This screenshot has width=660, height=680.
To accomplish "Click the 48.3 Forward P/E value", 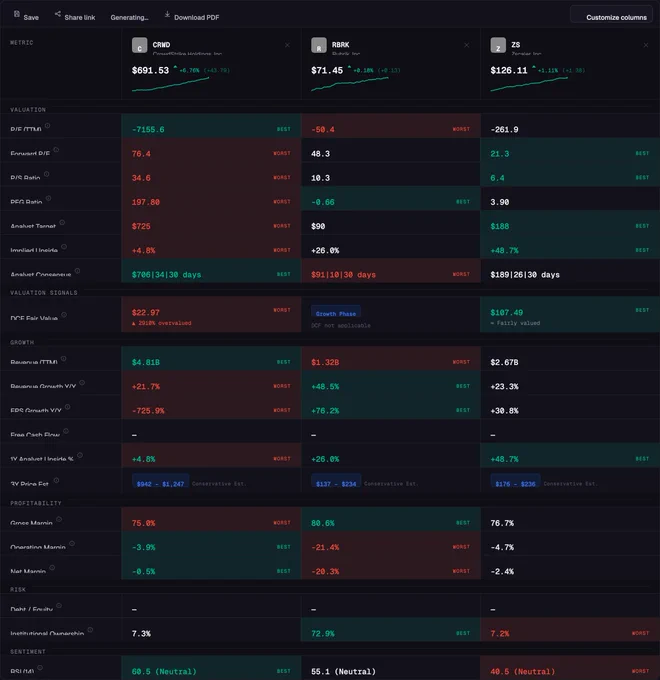I will coord(320,154).
